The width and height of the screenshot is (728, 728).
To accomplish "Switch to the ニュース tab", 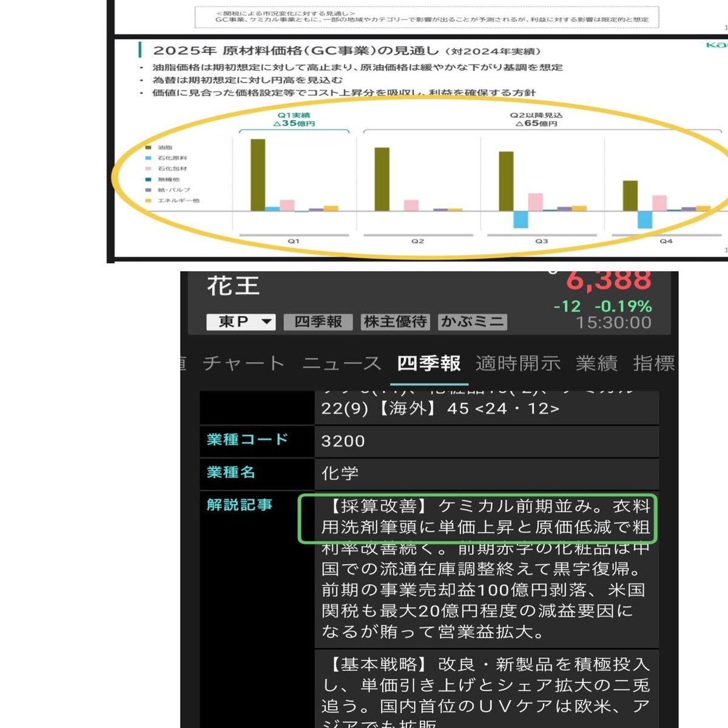I will (342, 363).
